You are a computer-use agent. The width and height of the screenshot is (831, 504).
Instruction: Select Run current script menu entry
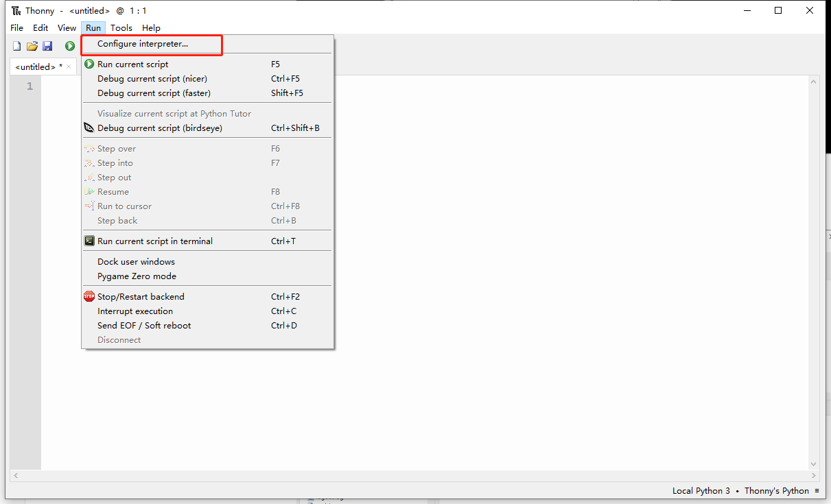[x=207, y=64]
